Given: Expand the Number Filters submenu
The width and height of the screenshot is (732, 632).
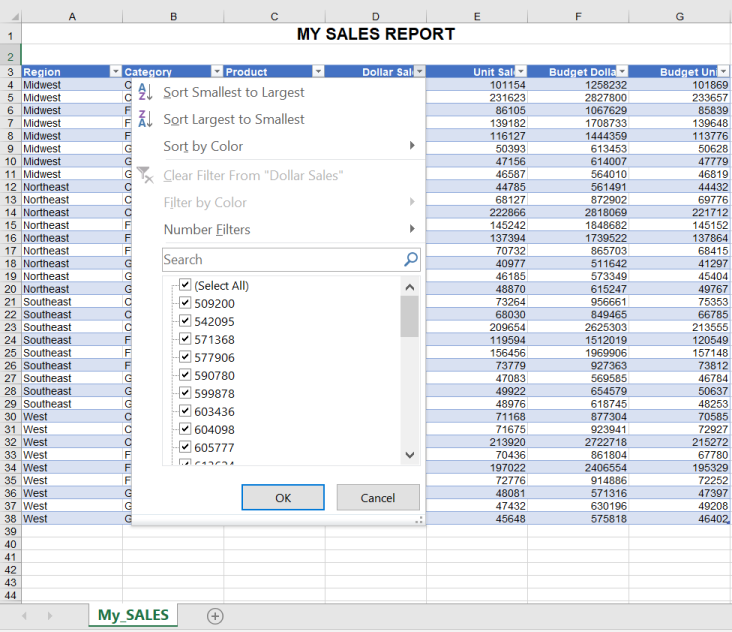Looking at the screenshot, I should tap(290, 229).
